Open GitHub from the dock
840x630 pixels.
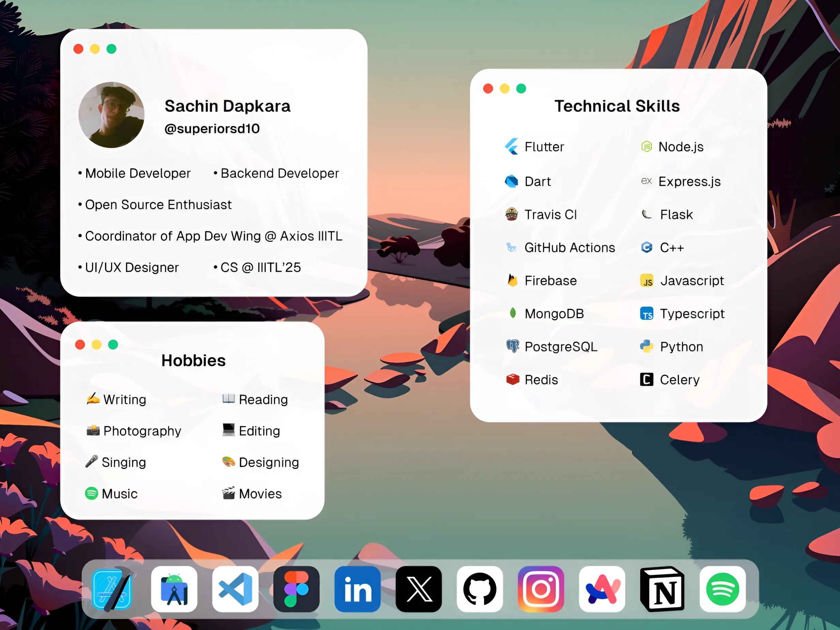click(x=480, y=589)
